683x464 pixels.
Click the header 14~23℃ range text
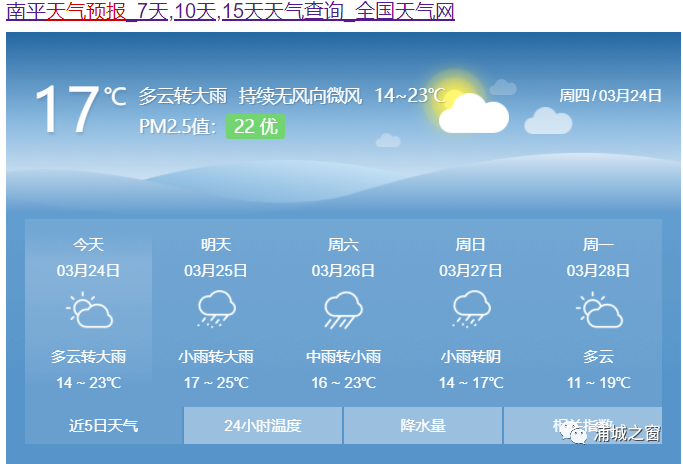click(x=410, y=96)
